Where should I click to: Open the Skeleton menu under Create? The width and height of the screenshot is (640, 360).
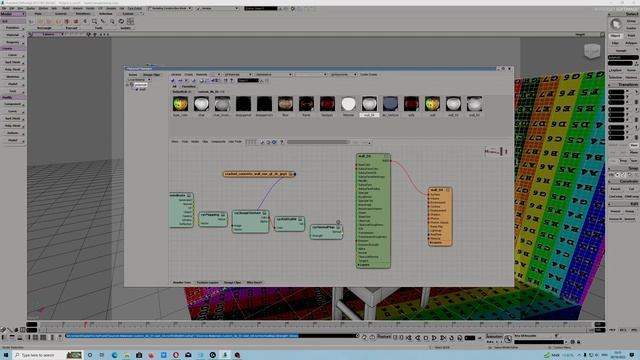point(13,77)
